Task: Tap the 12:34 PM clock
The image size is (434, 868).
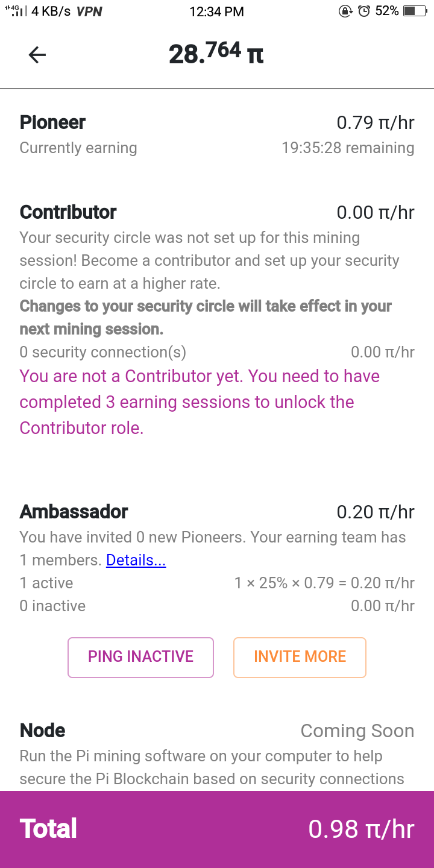Action: click(216, 11)
